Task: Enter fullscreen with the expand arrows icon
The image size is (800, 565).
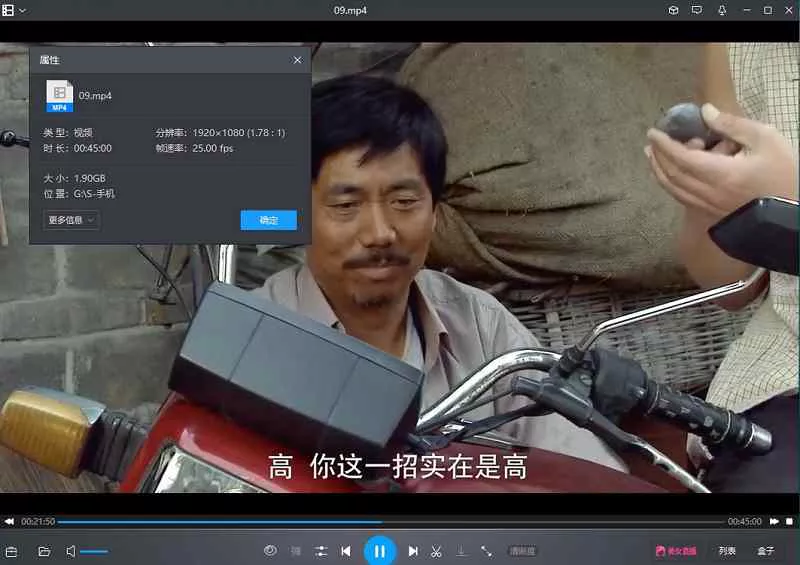Action: pos(486,551)
